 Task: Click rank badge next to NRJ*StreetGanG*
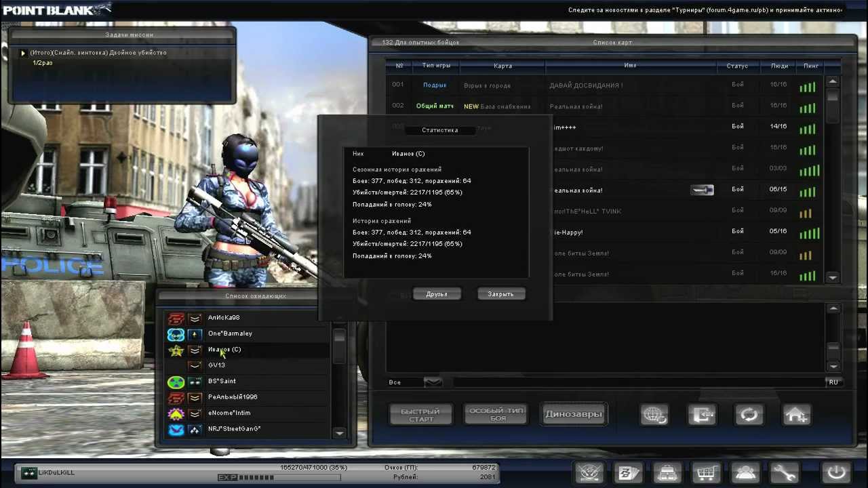pyautogui.click(x=195, y=429)
